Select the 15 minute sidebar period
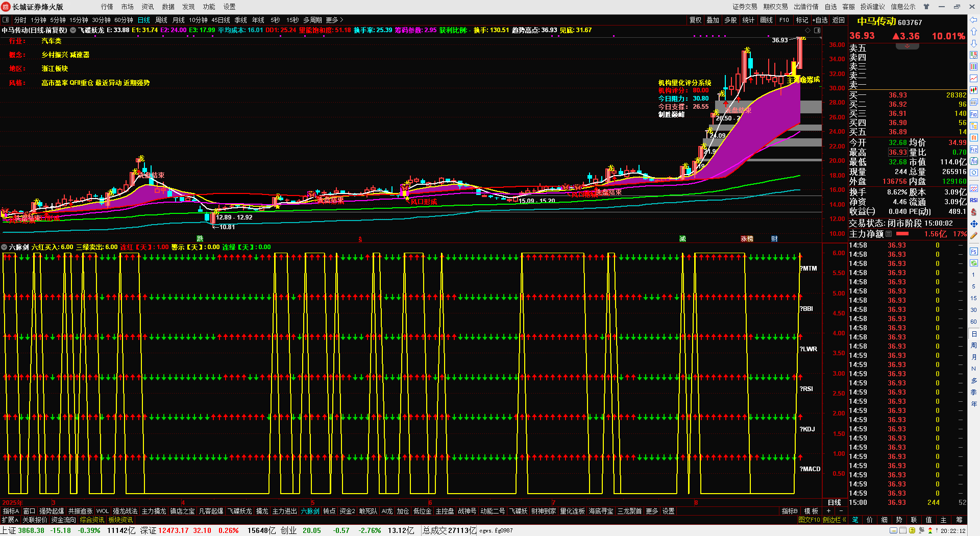The height and width of the screenshot is (536, 980). pyautogui.click(x=974, y=298)
